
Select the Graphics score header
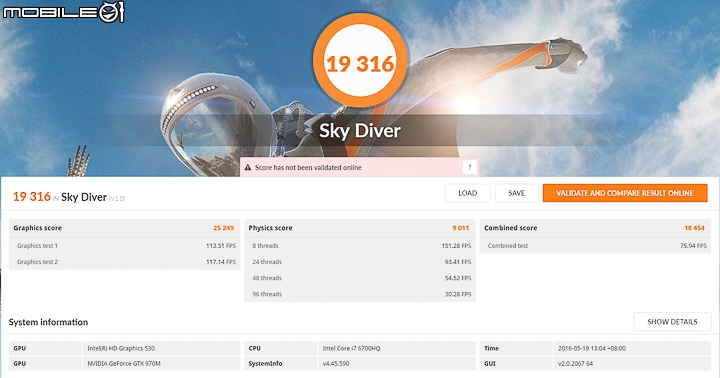(x=124, y=228)
